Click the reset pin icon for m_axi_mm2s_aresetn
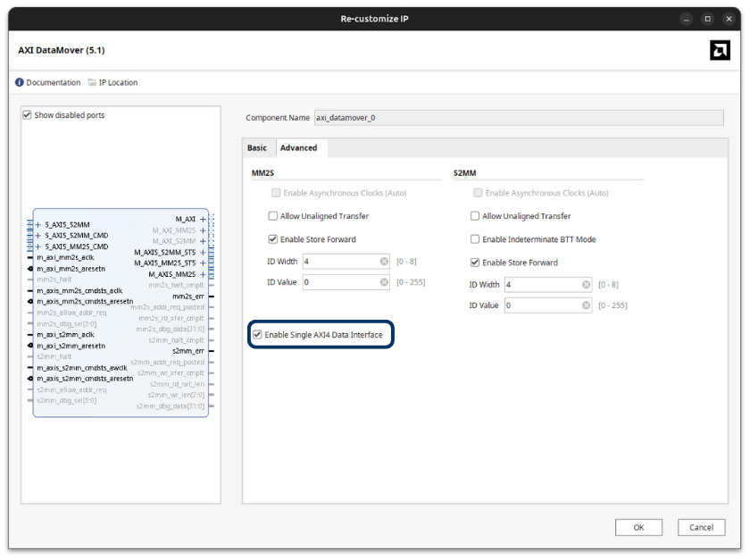Viewport: 750px width, 560px height. [29, 269]
